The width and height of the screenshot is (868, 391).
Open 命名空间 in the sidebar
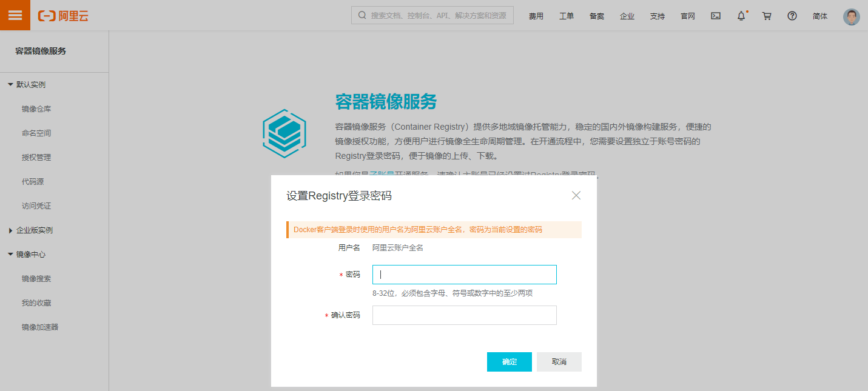36,133
